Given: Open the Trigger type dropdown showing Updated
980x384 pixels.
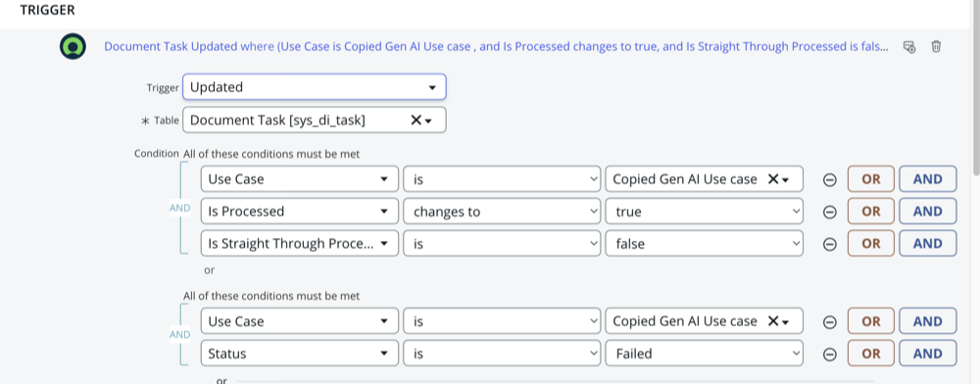Looking at the screenshot, I should point(315,87).
